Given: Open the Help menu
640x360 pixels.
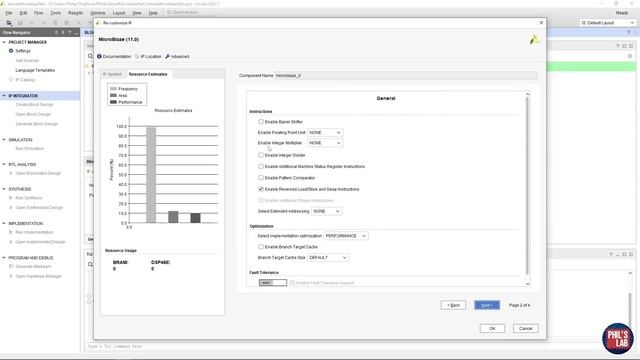Looking at the screenshot, I should point(153,13).
